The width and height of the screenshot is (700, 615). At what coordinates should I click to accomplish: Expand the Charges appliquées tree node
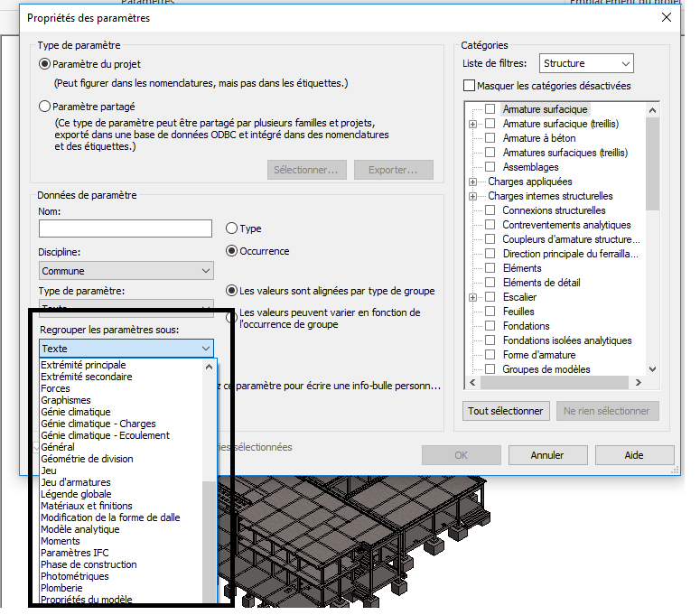pyautogui.click(x=472, y=182)
